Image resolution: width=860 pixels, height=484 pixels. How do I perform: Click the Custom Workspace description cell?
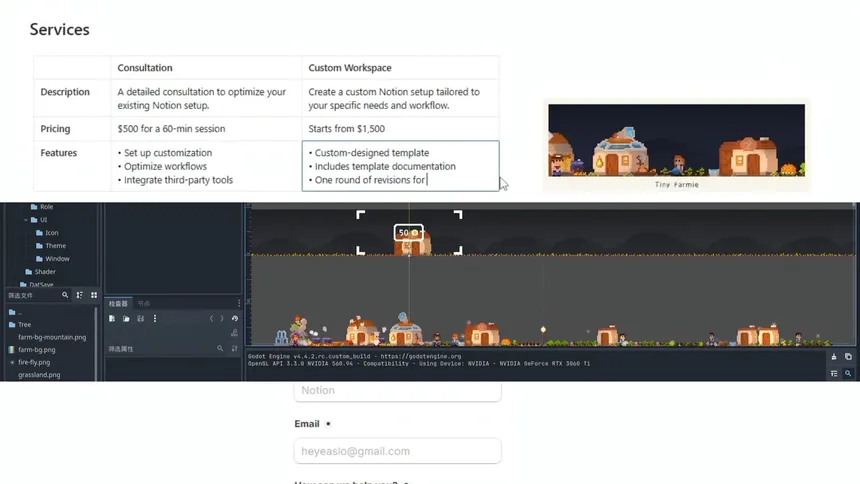400,98
